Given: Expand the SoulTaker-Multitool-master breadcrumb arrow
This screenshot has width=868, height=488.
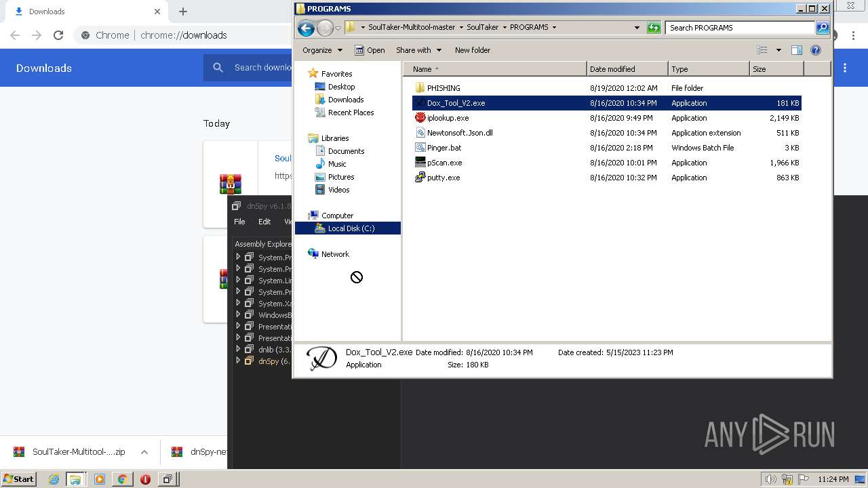Looking at the screenshot, I should [x=461, y=28].
